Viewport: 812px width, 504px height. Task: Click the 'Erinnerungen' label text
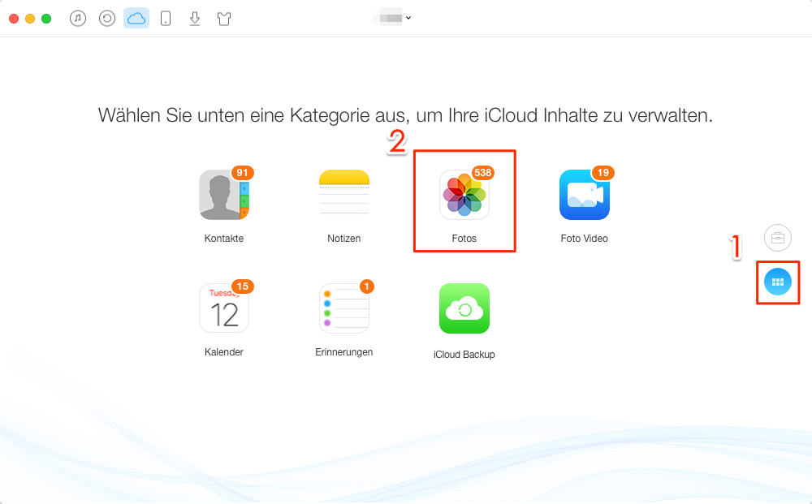[x=343, y=352]
